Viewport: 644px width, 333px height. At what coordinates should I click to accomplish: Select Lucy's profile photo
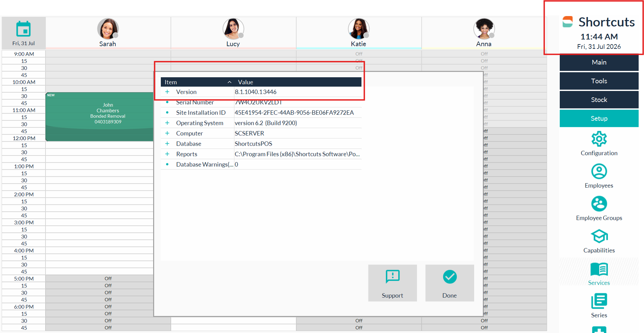tap(233, 29)
